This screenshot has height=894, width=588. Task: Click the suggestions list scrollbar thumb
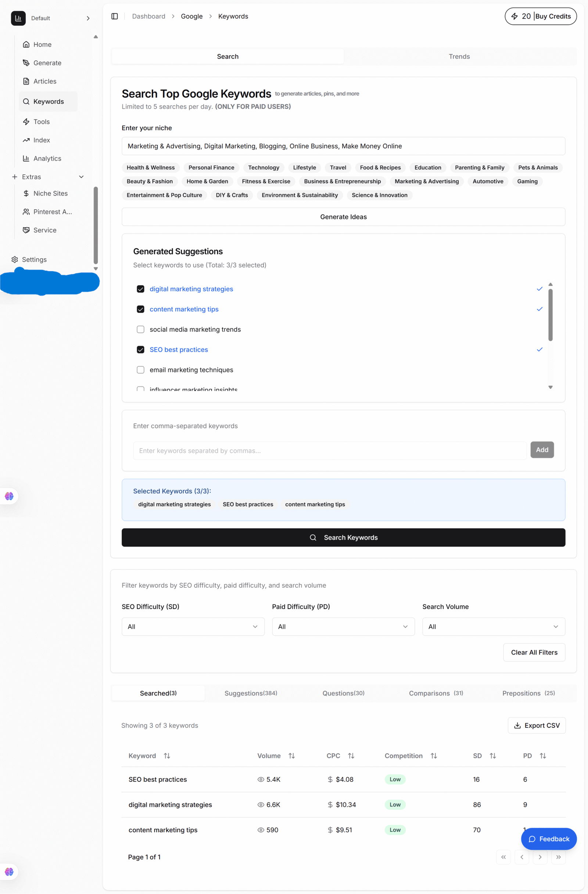click(x=550, y=315)
